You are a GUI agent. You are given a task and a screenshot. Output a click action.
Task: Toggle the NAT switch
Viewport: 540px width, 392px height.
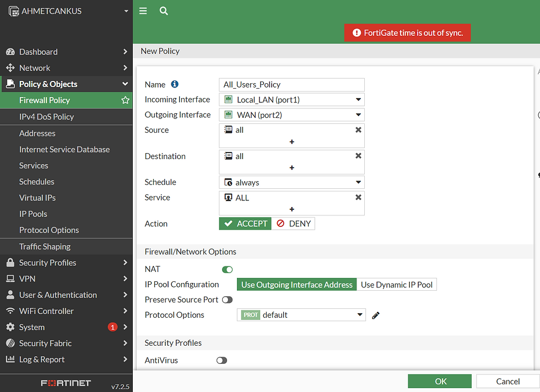tap(227, 269)
